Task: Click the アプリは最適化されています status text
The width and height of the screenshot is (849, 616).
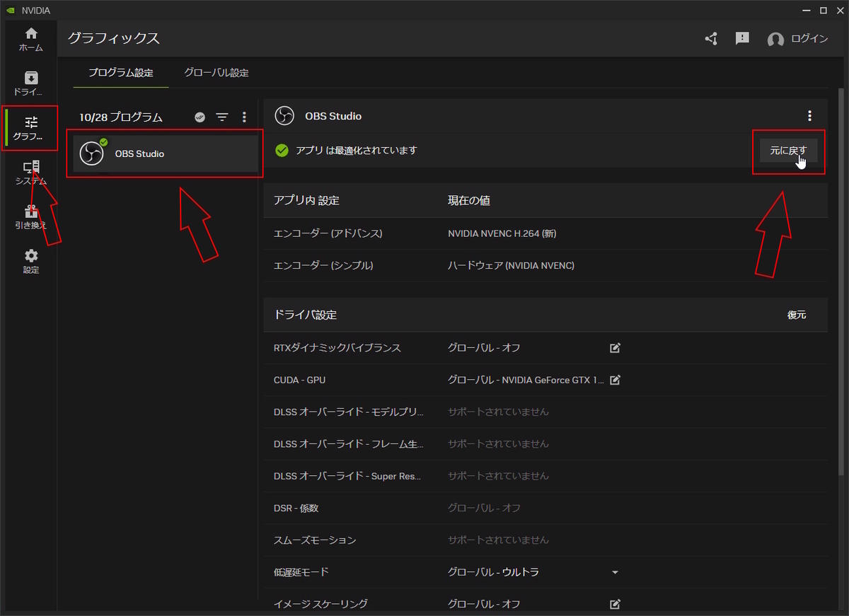Action: (x=357, y=150)
